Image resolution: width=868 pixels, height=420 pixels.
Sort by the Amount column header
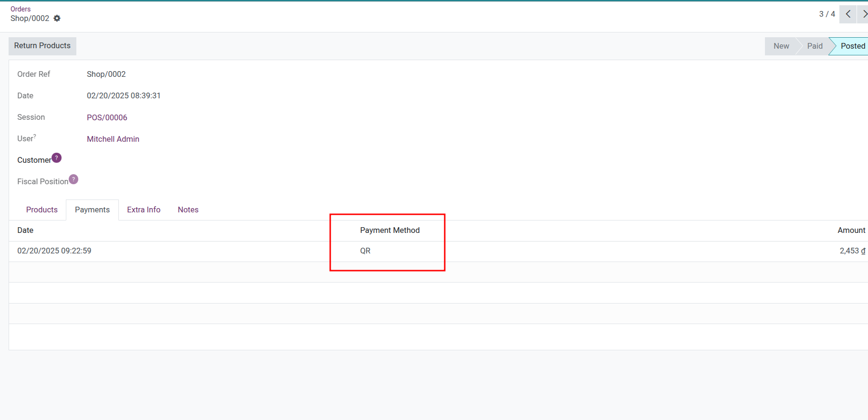click(851, 231)
